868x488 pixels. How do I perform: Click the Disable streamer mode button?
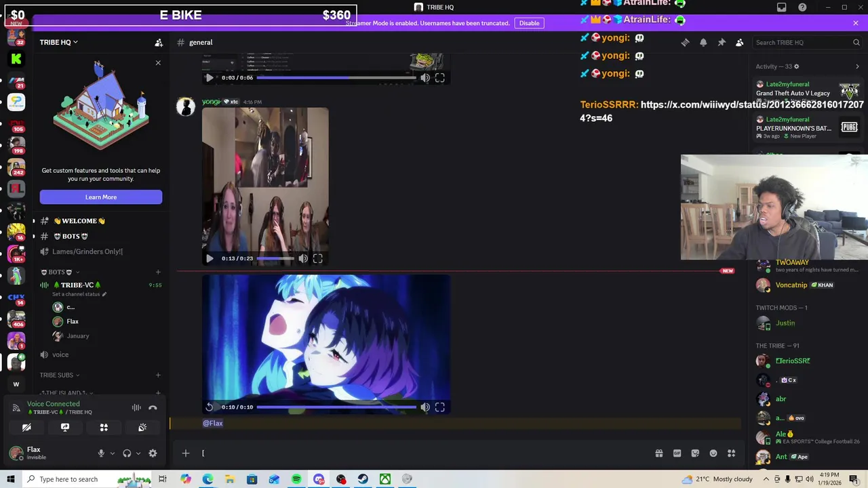[x=530, y=23]
